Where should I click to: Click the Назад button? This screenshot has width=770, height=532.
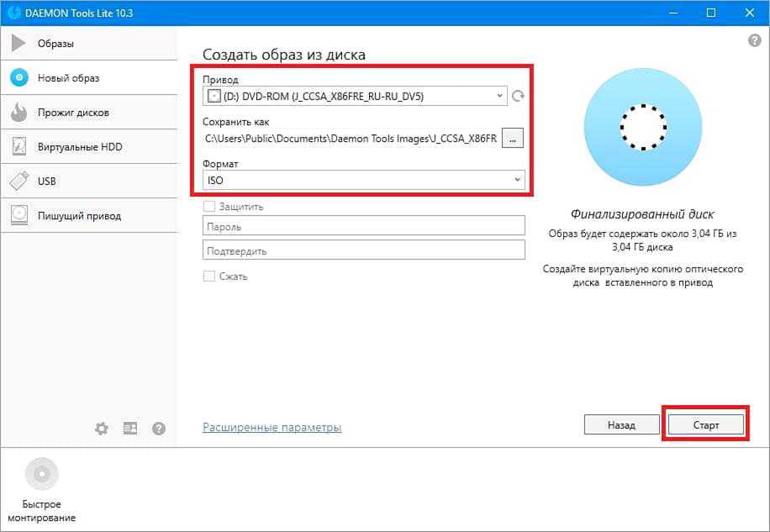pos(621,424)
